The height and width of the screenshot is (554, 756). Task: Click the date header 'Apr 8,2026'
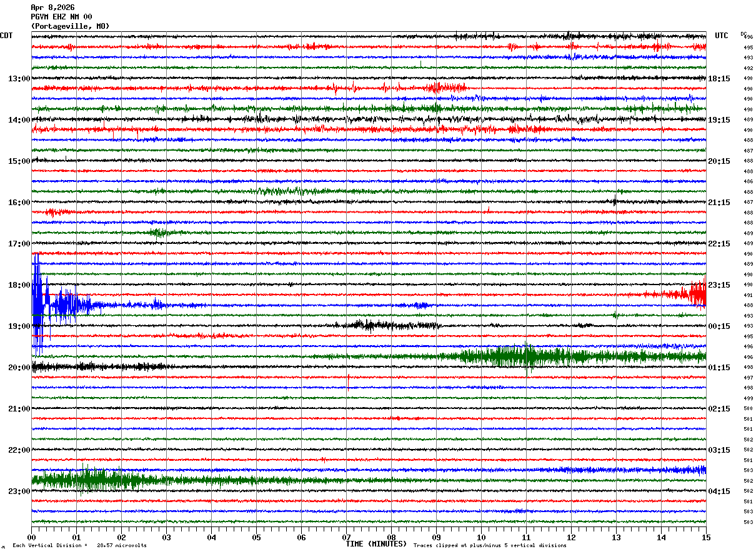pyautogui.click(x=52, y=8)
